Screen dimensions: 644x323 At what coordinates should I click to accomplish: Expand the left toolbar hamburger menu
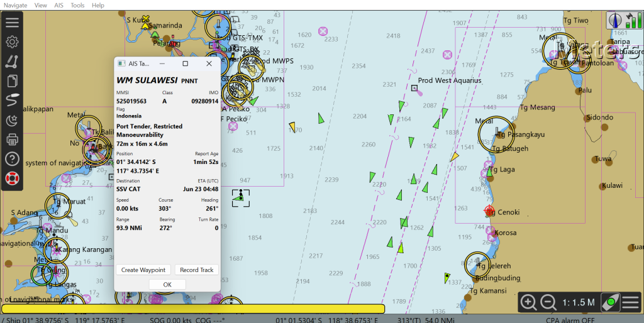pyautogui.click(x=12, y=23)
